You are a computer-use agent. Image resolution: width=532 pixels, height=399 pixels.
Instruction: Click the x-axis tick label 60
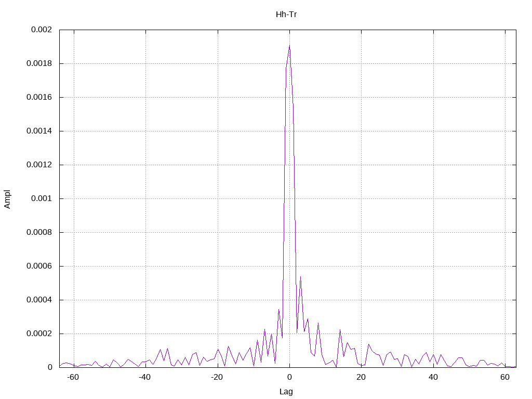coord(505,377)
